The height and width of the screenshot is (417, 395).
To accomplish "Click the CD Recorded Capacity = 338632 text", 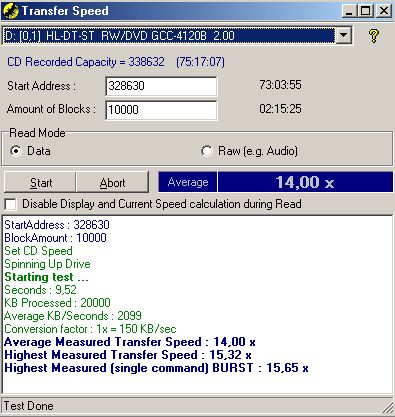I will coord(86,62).
